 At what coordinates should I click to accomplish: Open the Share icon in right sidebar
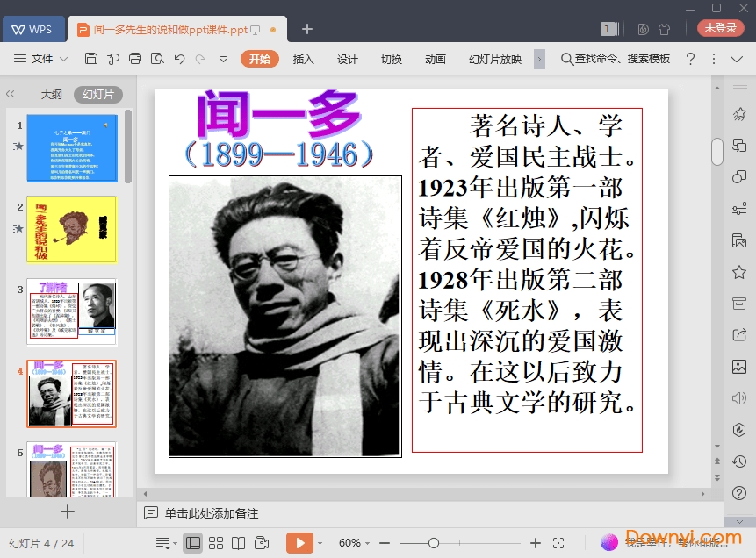click(739, 334)
